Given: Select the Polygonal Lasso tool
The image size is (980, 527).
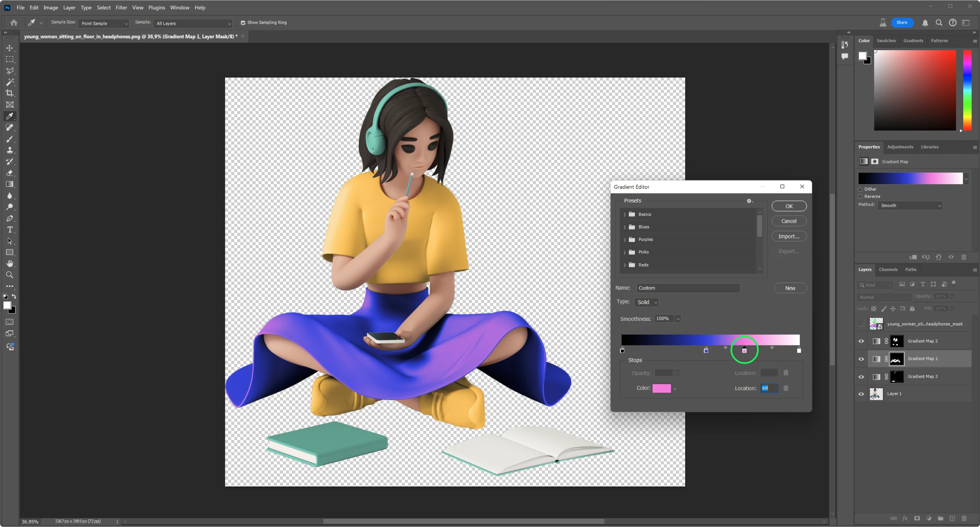Looking at the screenshot, I should pyautogui.click(x=10, y=71).
